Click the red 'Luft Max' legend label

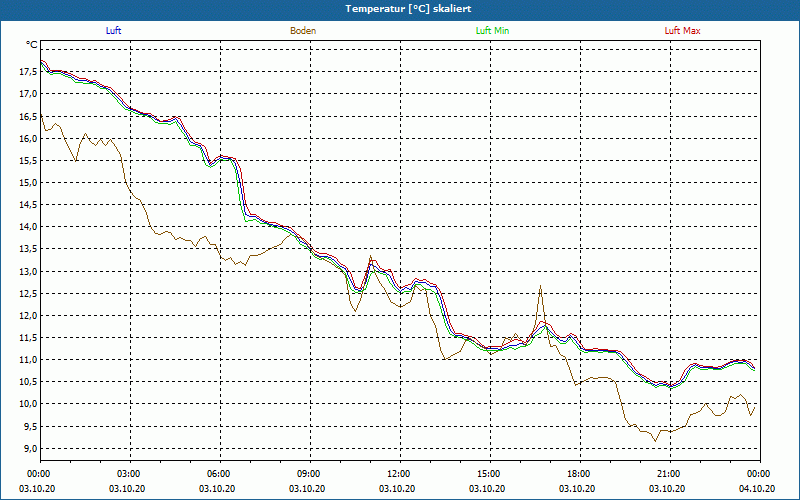682,31
